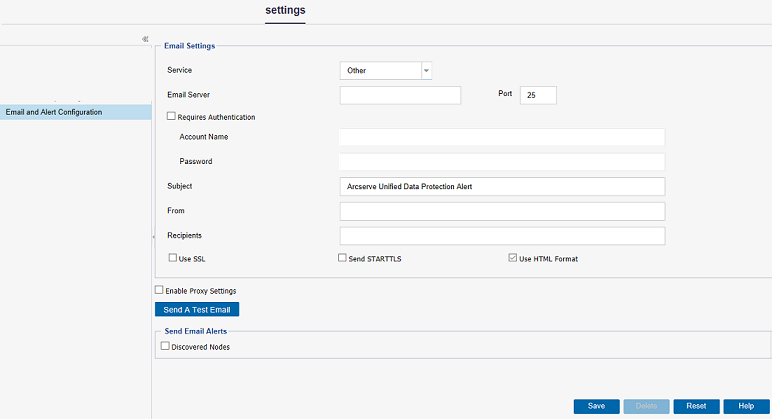772x419 pixels.
Task: Click the Port number field
Action: click(538, 95)
